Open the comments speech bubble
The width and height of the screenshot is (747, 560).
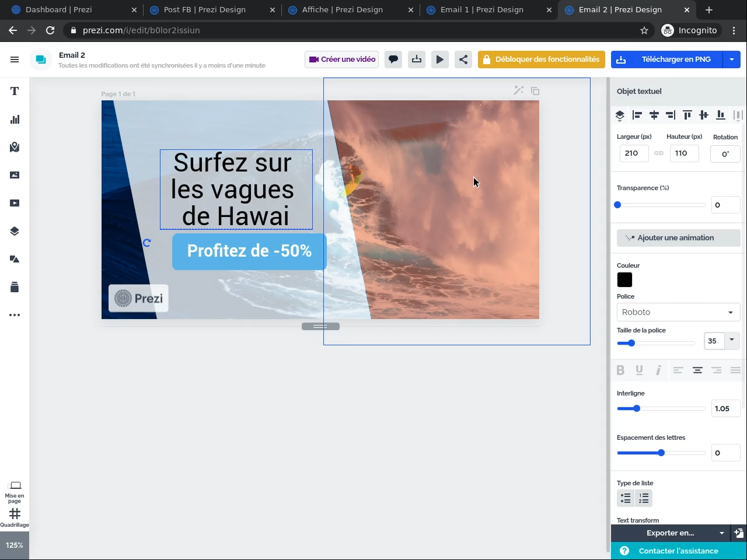(x=393, y=60)
